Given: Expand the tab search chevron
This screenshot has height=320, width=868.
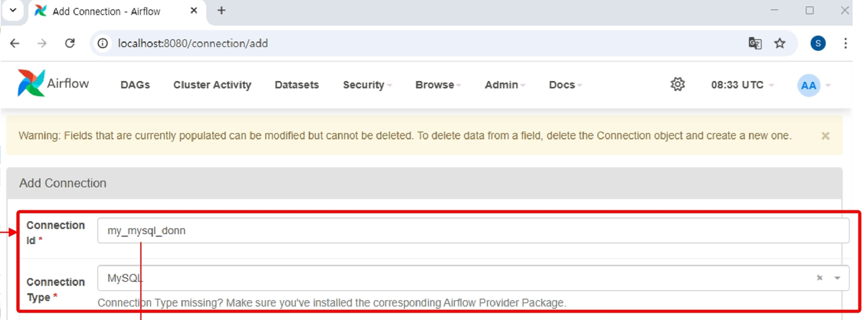Looking at the screenshot, I should tap(12, 11).
